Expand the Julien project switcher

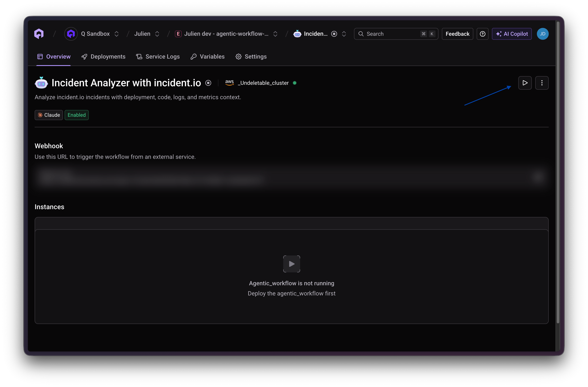[157, 34]
